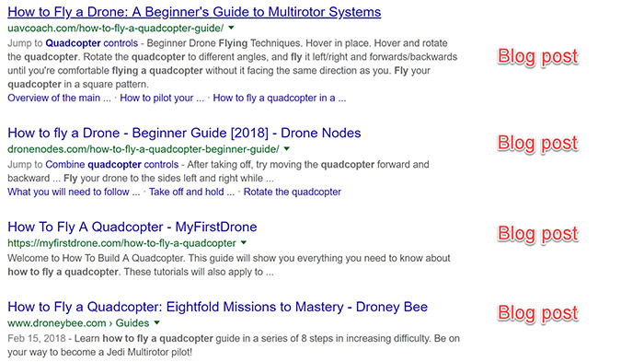644x362 pixels.
Task: Jump to 'Combine quadcopter controls' section link
Action: [x=111, y=165]
